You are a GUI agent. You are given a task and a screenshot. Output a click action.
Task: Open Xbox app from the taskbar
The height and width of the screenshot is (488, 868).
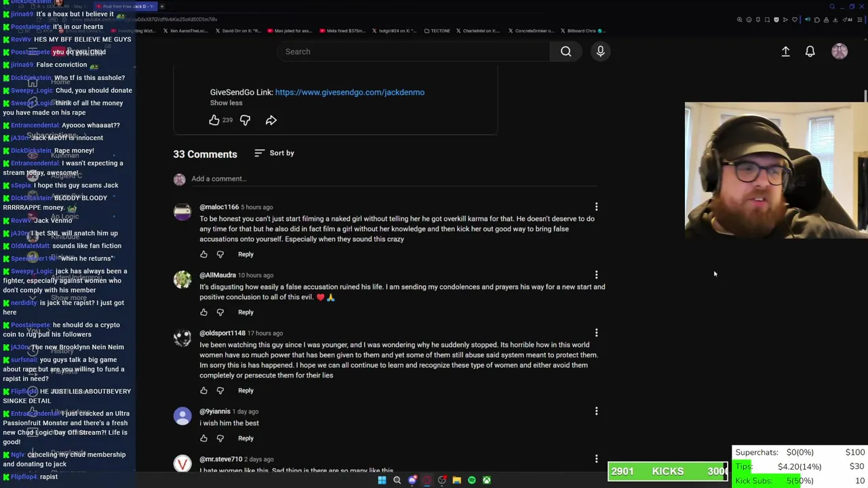[486, 480]
